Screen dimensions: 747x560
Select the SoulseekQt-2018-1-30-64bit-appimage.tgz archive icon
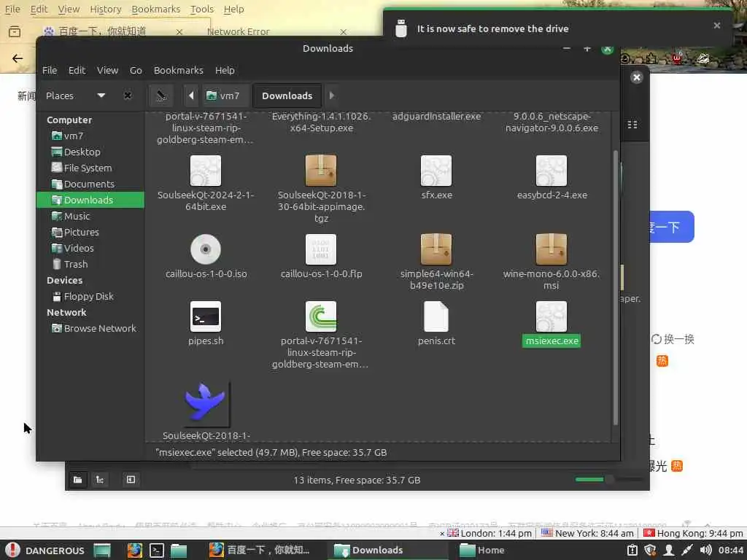[x=321, y=171]
